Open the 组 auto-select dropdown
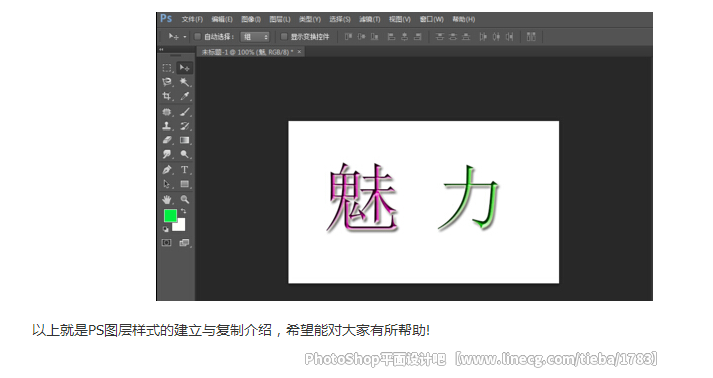This screenshot has height=378, width=713. [x=255, y=37]
